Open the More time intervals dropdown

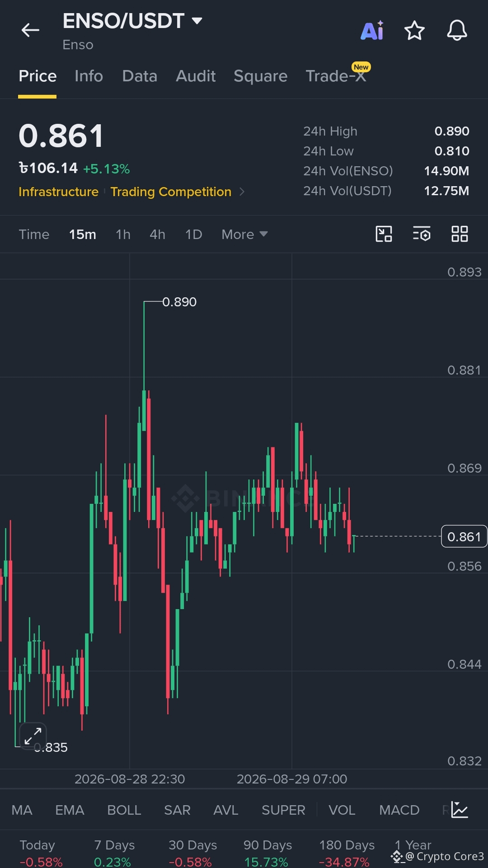pos(244,235)
